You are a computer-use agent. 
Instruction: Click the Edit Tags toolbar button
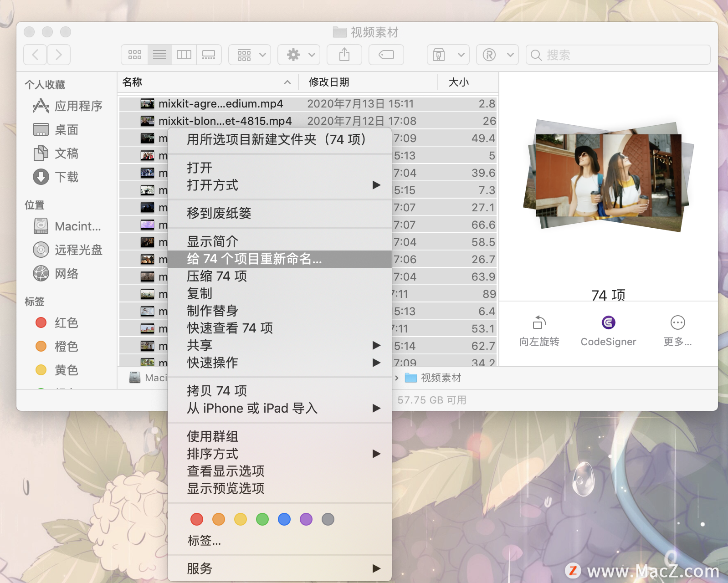pos(386,55)
